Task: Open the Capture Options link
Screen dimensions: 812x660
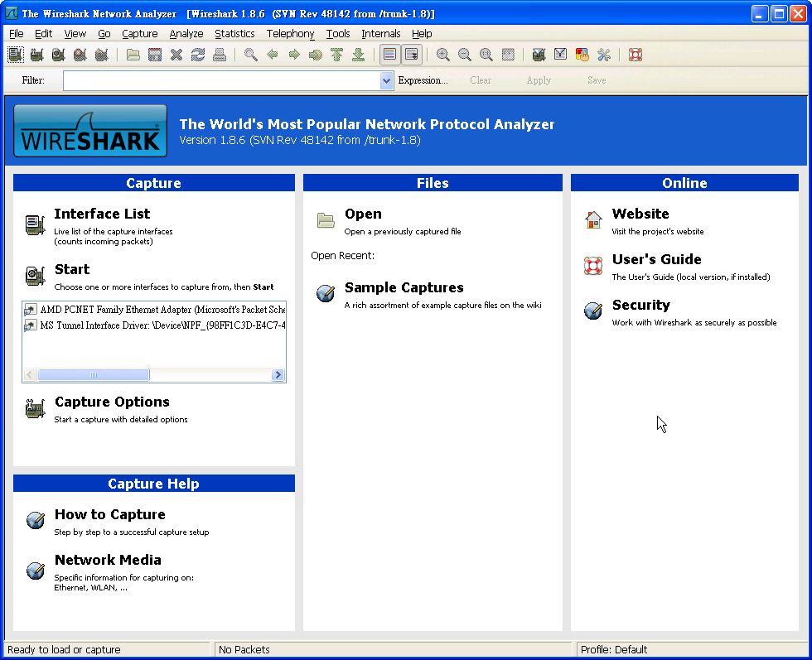Action: pos(112,402)
